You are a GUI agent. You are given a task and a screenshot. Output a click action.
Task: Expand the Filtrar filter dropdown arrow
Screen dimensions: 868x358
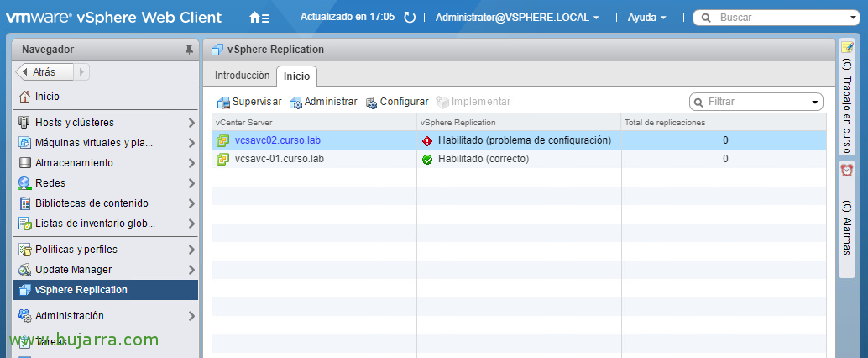click(815, 103)
